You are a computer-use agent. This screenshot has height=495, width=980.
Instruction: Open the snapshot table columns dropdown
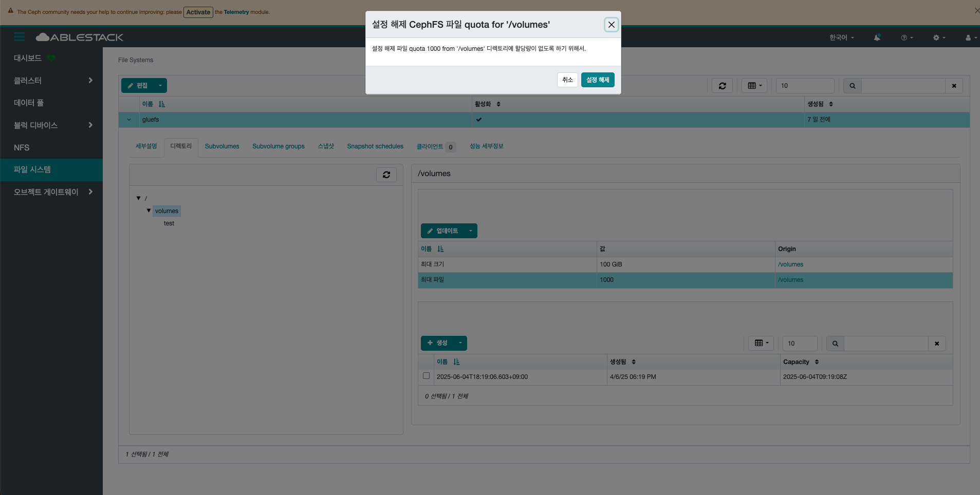coord(761,343)
